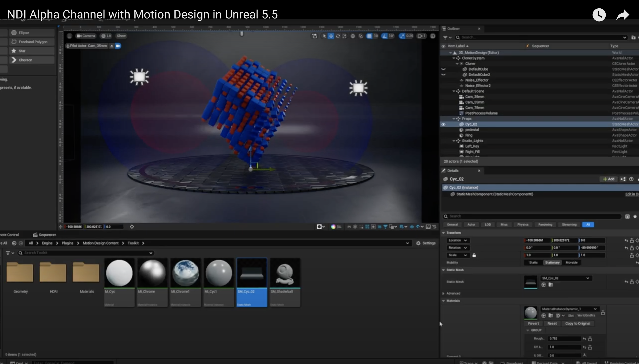Click the +Add button in the Details panel

(x=609, y=179)
